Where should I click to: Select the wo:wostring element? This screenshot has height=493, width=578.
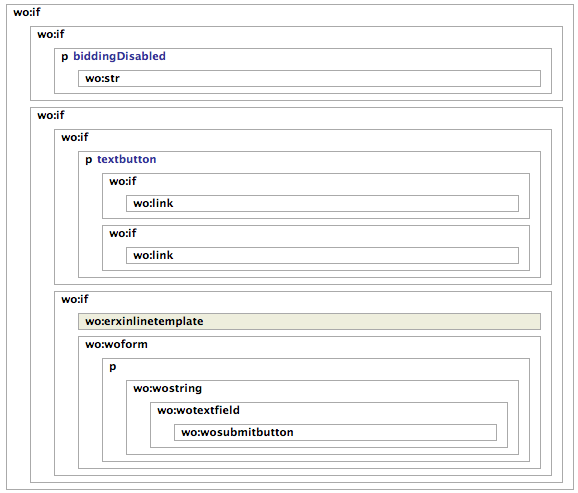tap(167, 389)
